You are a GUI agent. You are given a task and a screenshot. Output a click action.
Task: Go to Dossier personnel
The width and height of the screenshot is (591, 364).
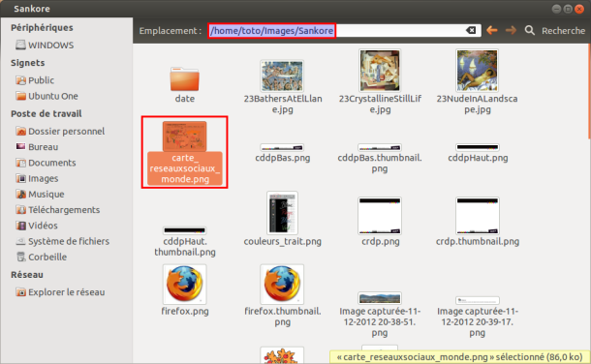60,131
